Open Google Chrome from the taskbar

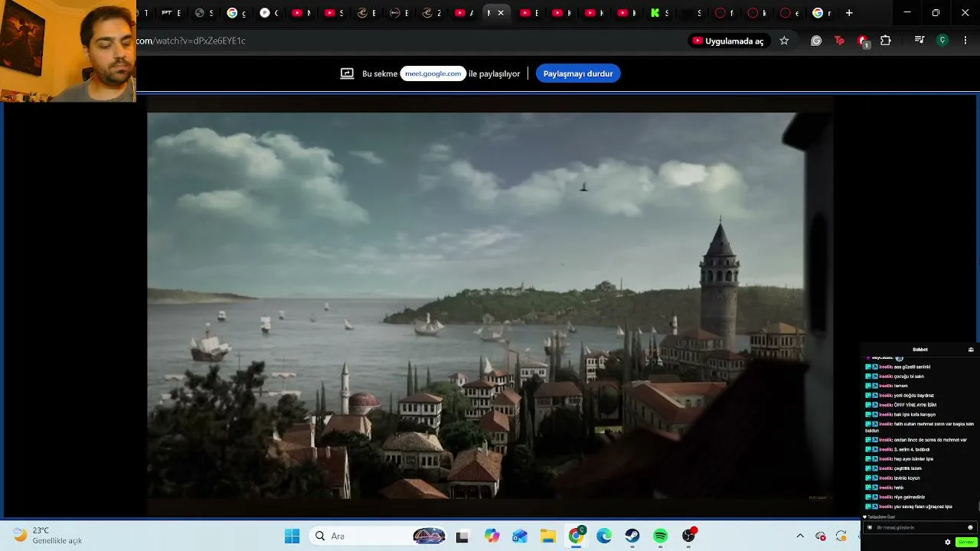(x=576, y=536)
